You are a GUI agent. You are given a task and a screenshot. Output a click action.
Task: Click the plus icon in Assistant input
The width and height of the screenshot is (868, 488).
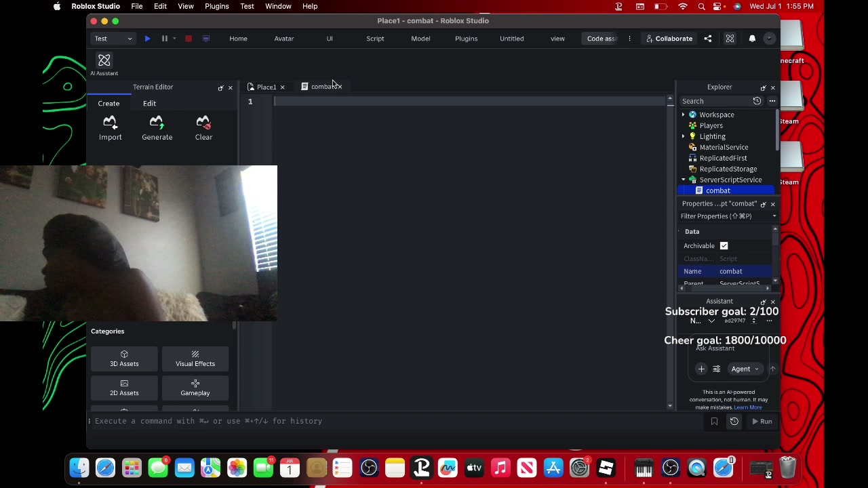701,369
